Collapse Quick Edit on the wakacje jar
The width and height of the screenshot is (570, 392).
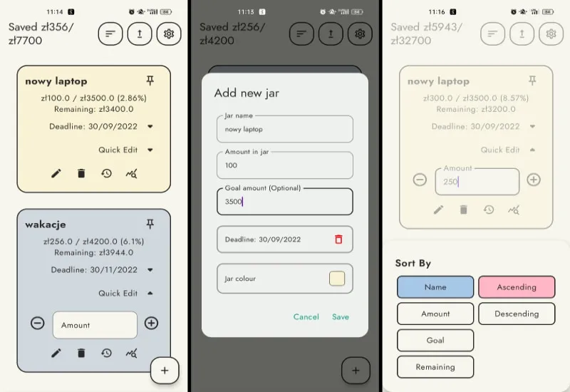[x=150, y=293]
